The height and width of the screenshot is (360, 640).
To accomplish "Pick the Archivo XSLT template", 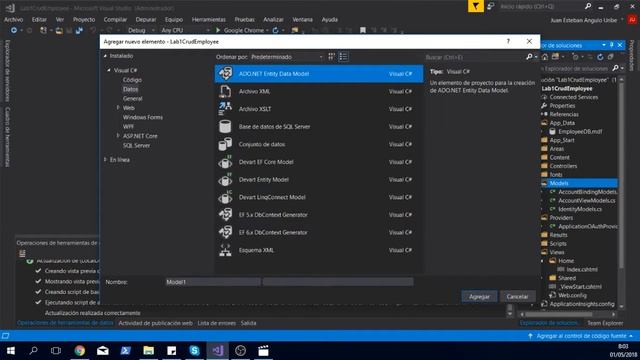I will 319,109.
